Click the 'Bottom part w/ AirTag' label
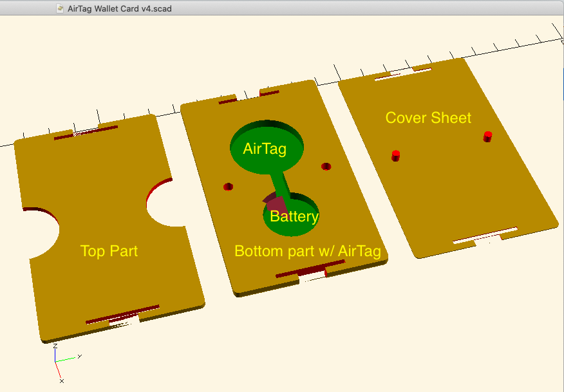 coord(308,251)
